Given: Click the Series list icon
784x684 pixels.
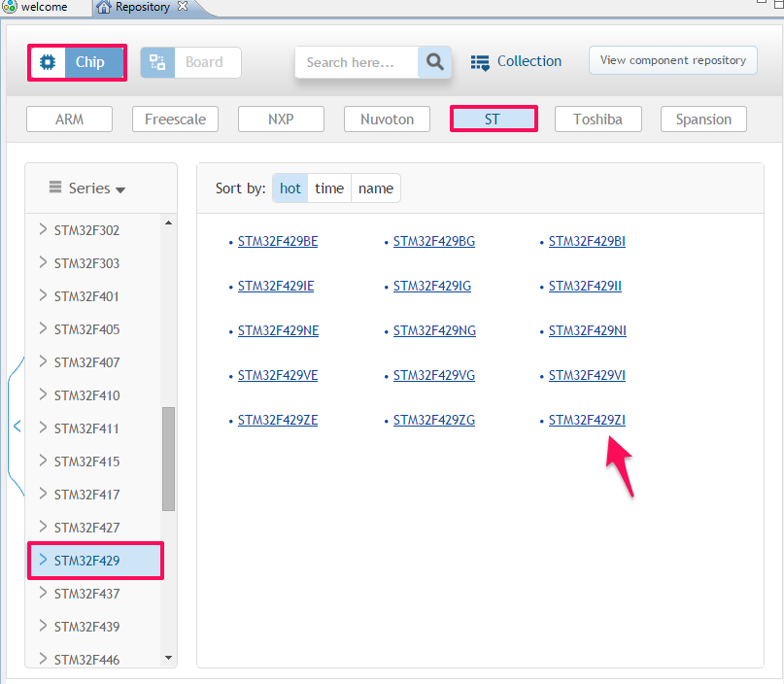Looking at the screenshot, I should click(x=55, y=187).
